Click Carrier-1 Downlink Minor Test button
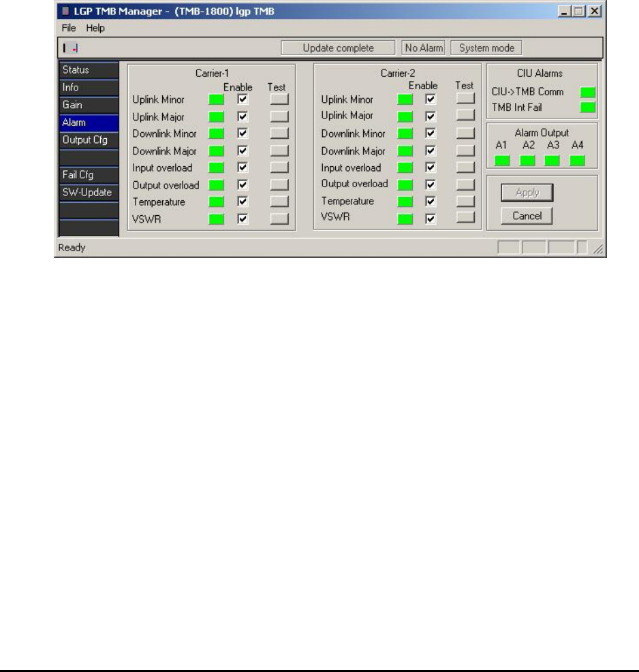The width and height of the screenshot is (639, 672). [x=279, y=133]
